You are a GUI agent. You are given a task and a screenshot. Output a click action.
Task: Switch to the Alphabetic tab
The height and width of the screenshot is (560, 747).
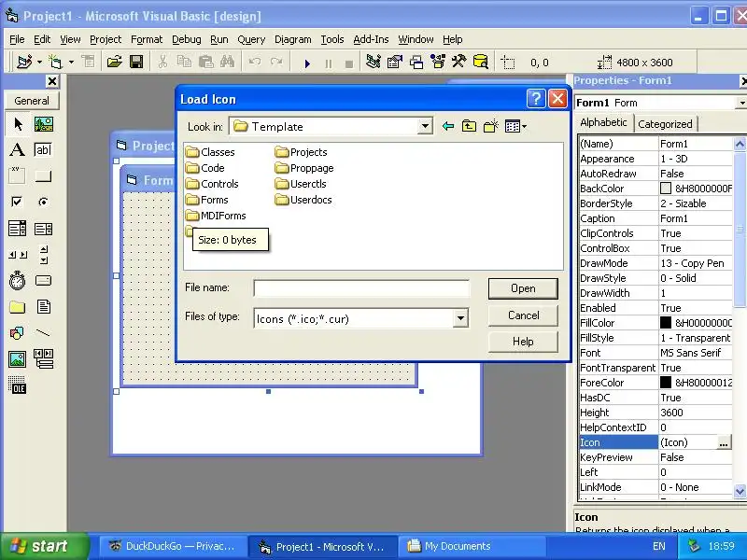click(x=603, y=122)
